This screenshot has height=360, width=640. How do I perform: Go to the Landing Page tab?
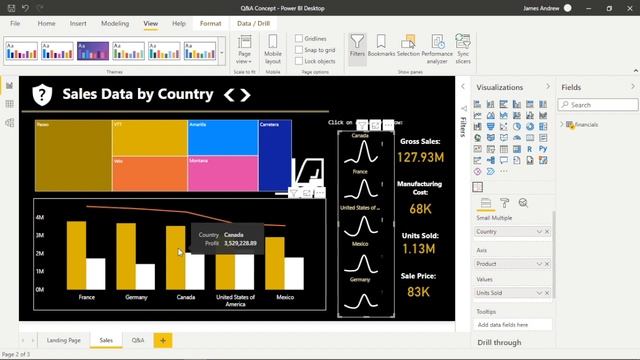64,340
